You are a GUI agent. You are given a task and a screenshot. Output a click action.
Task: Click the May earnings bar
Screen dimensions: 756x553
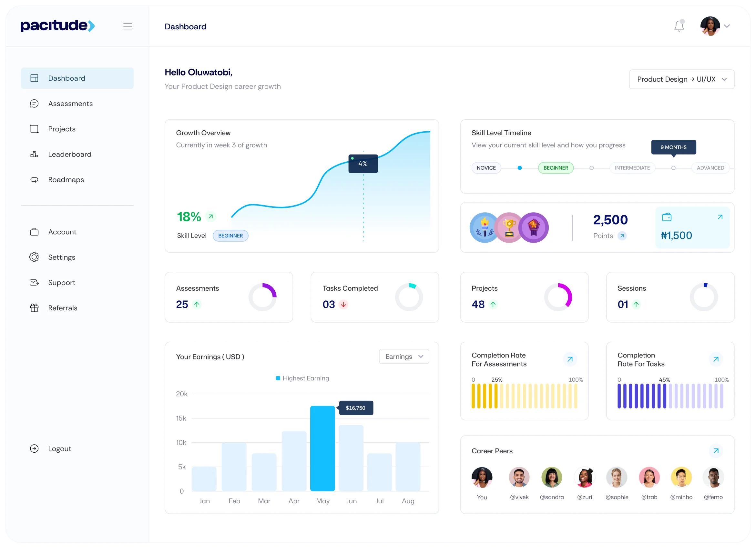[322, 448]
